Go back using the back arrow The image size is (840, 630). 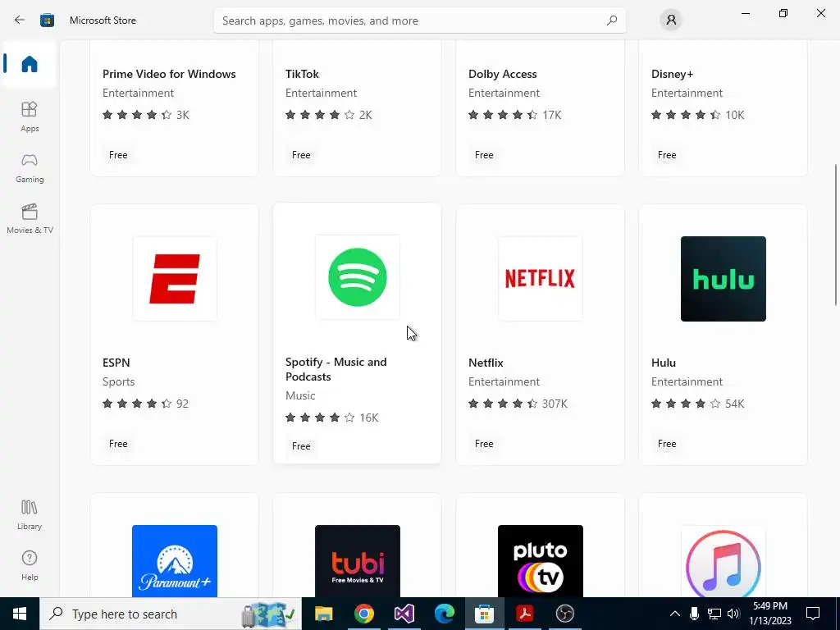pos(20,21)
